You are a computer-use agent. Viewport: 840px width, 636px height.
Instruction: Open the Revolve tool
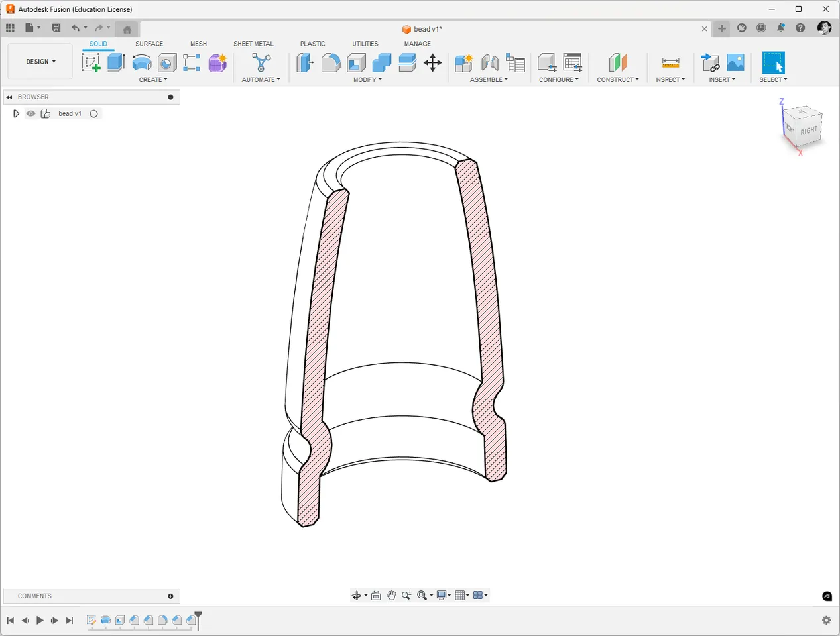[x=141, y=62]
